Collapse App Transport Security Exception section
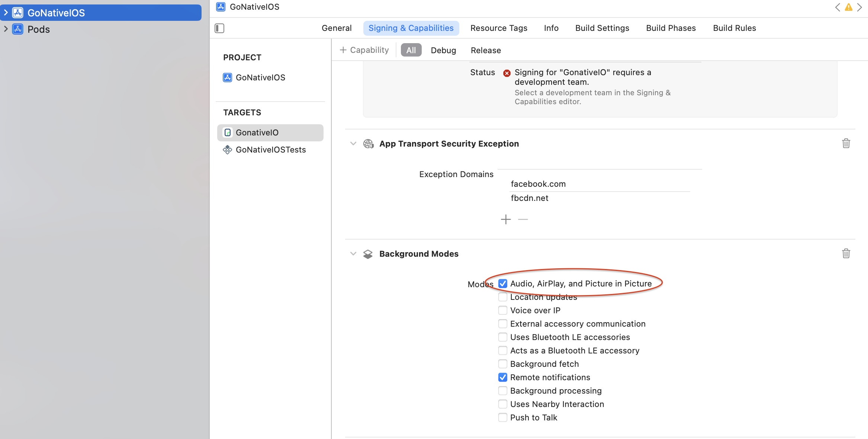 pyautogui.click(x=353, y=144)
